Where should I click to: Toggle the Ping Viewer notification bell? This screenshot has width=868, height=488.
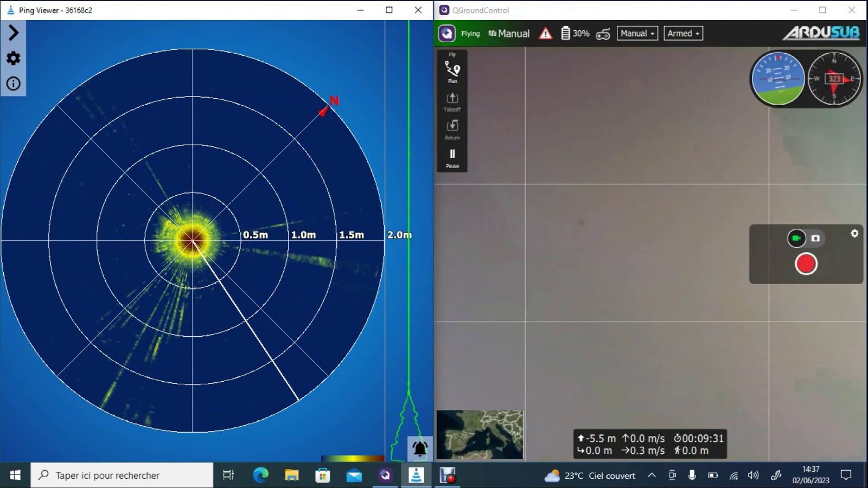tap(420, 448)
